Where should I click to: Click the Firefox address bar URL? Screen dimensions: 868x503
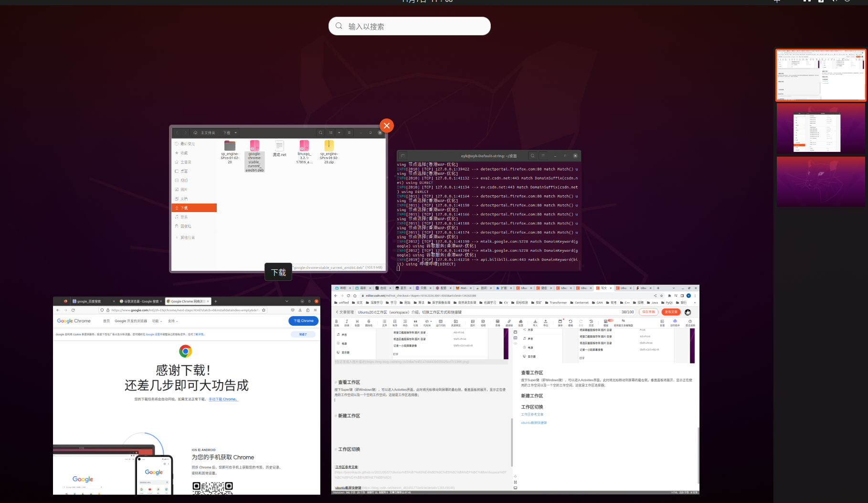click(184, 310)
